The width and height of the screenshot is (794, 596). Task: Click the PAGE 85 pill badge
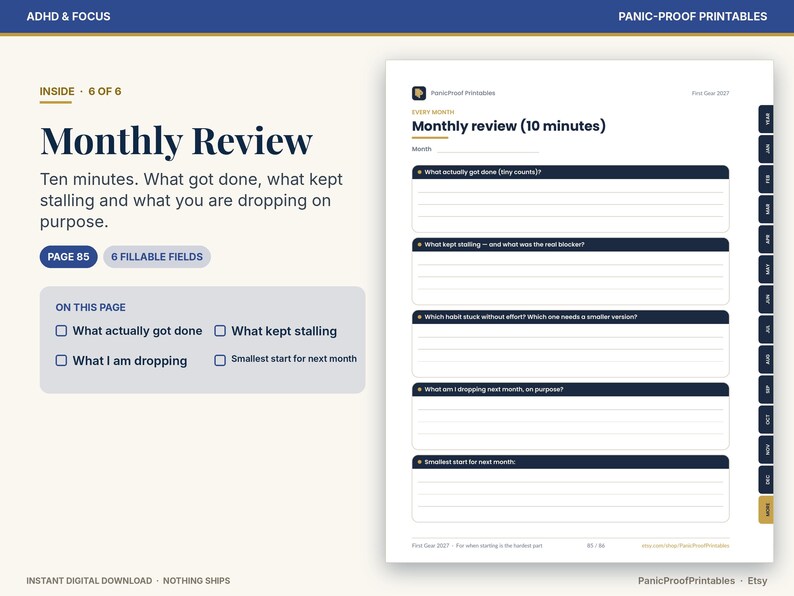[68, 257]
